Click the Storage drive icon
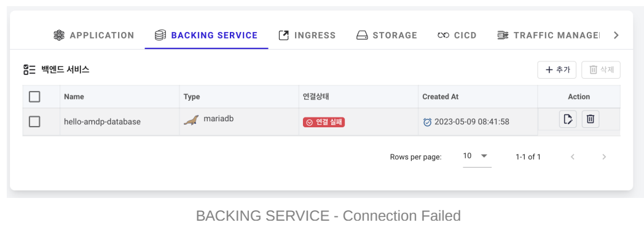Viewport: 644px width, 233px height. [x=362, y=35]
